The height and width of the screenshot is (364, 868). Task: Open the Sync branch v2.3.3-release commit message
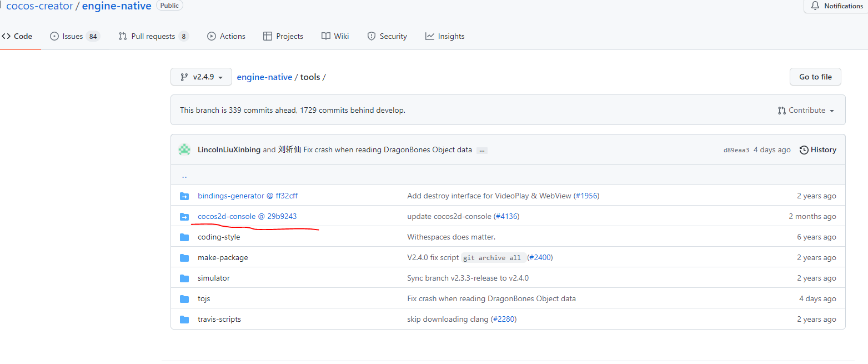pyautogui.click(x=468, y=278)
